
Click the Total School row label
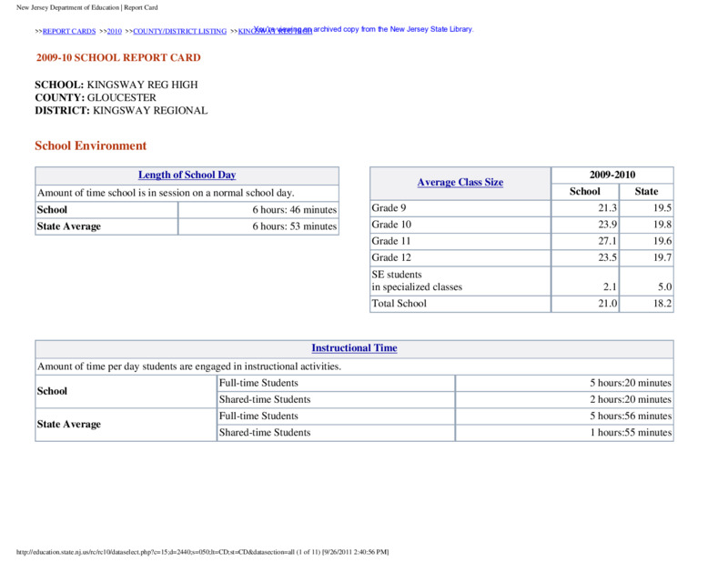coord(399,304)
